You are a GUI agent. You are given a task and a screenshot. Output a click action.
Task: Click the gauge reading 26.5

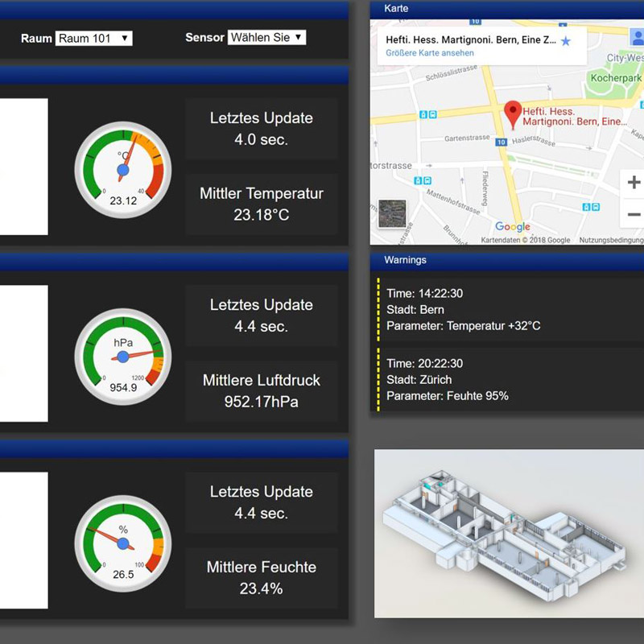[123, 574]
